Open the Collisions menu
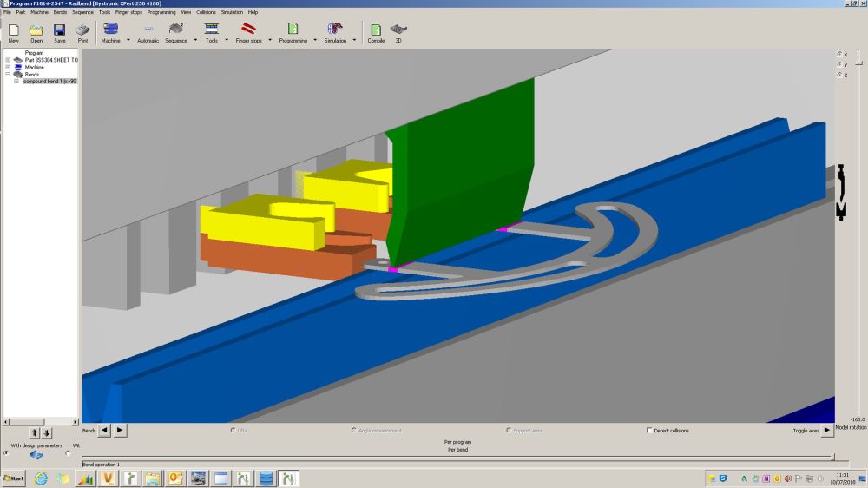 [x=206, y=12]
